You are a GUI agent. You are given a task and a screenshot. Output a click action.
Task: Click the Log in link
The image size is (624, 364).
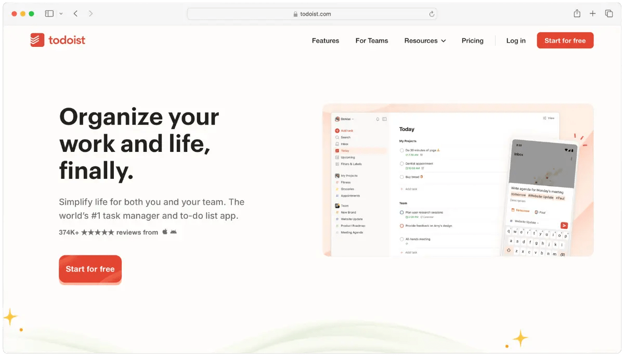tap(516, 41)
